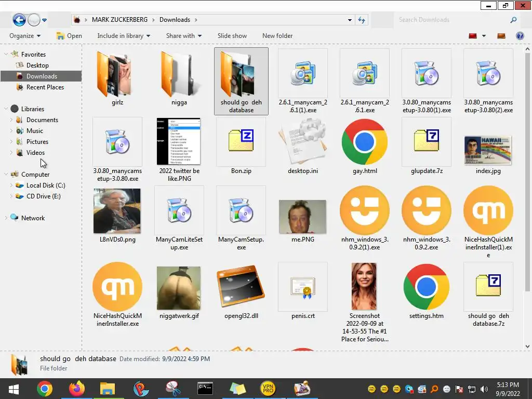
Task: Open Firefox from the taskbar
Action: point(77,389)
